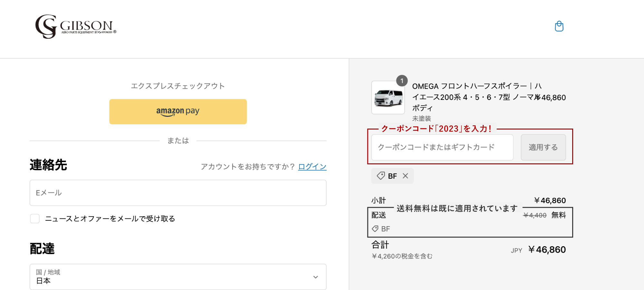Check out with the Amazon Pay button
The image size is (644, 290).
[178, 111]
